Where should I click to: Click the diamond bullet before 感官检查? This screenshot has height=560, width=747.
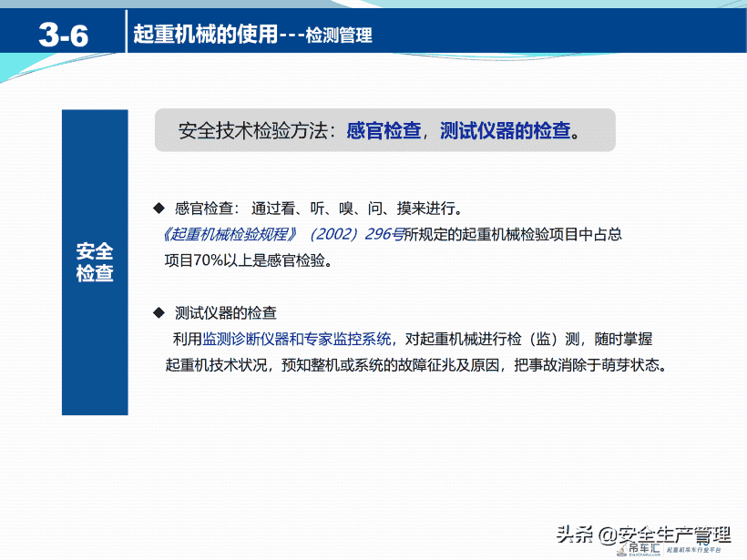[x=159, y=209]
